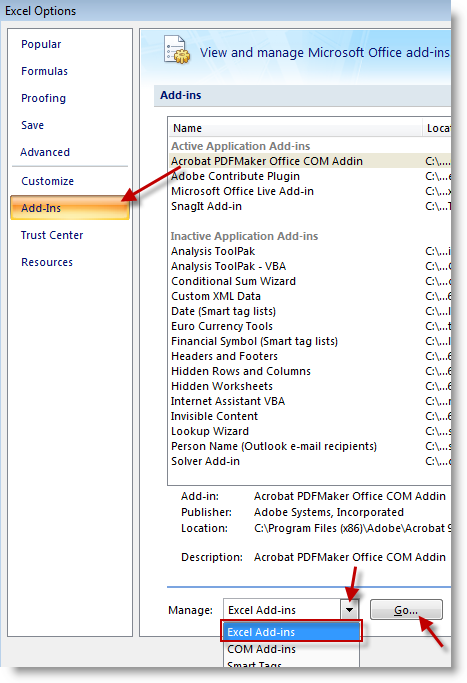Screen dimensions: 467x683
Task: Open the Resources category
Action: pos(47,262)
